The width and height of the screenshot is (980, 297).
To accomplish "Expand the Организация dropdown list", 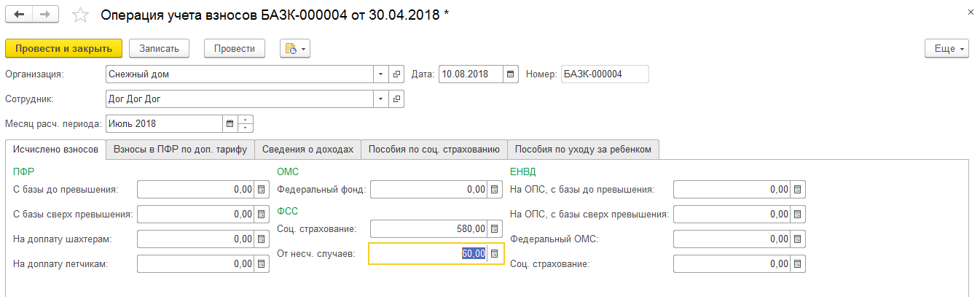I will (x=382, y=74).
